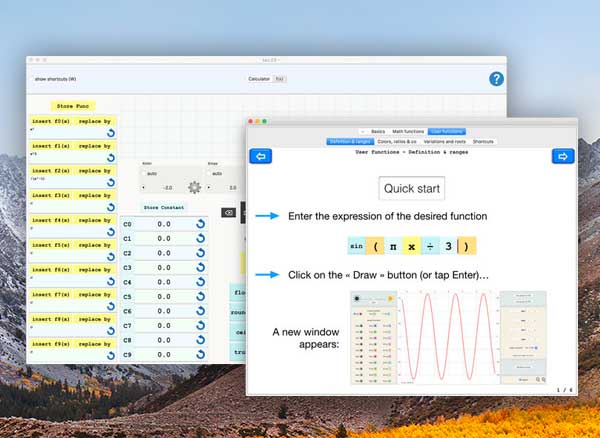The height and width of the screenshot is (438, 600).
Task: Open the Variations and roots sub-tab
Action: tap(444, 142)
